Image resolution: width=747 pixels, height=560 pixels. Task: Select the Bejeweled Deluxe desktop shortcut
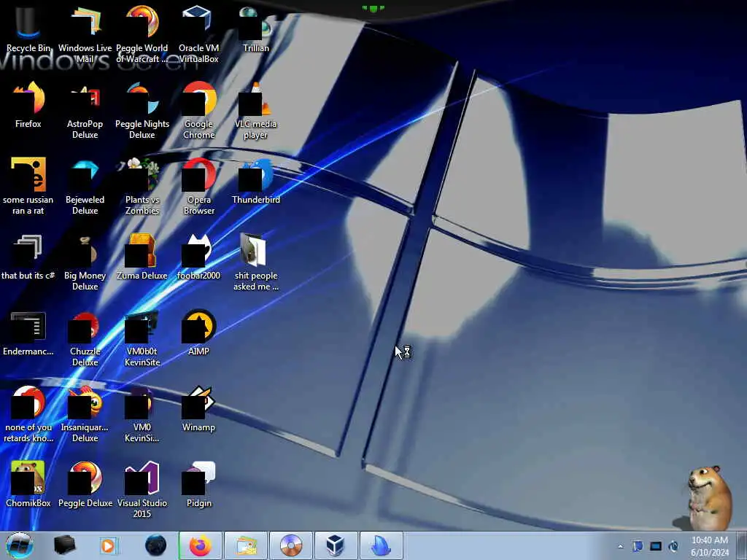[x=85, y=186]
